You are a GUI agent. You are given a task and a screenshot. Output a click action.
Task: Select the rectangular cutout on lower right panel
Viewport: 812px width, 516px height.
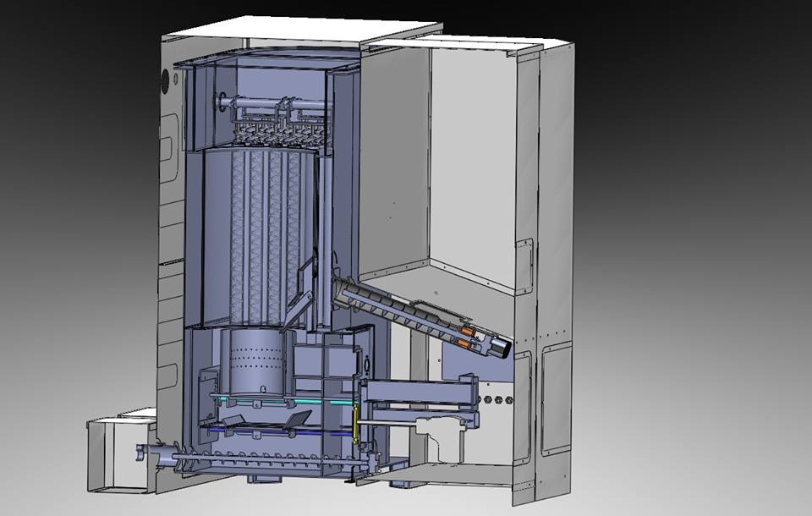tap(557, 398)
